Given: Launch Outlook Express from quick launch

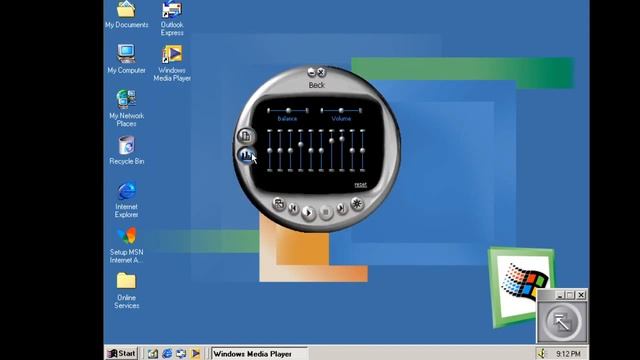Looking at the screenshot, I should tap(181, 353).
